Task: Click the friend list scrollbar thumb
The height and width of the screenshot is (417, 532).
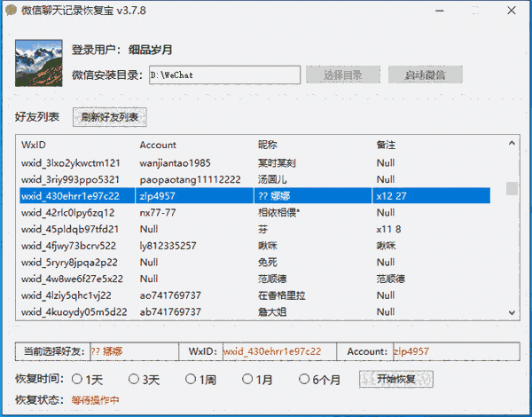Action: (x=512, y=188)
